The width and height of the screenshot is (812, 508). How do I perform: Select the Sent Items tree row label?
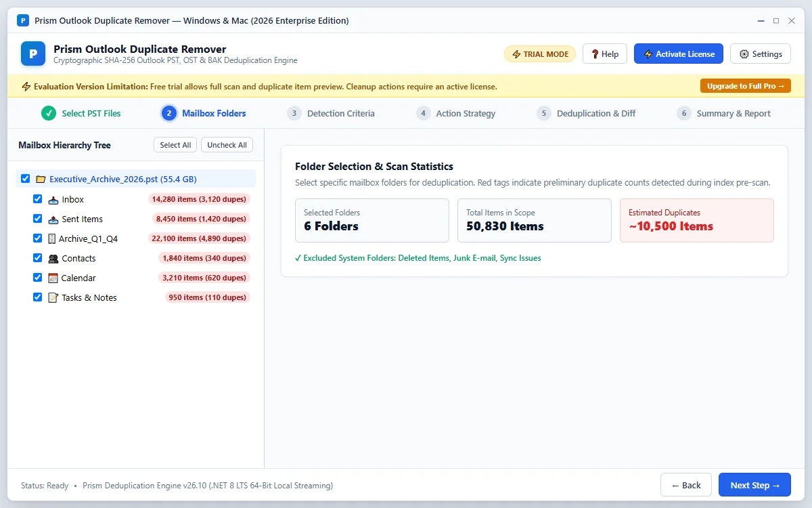[82, 219]
